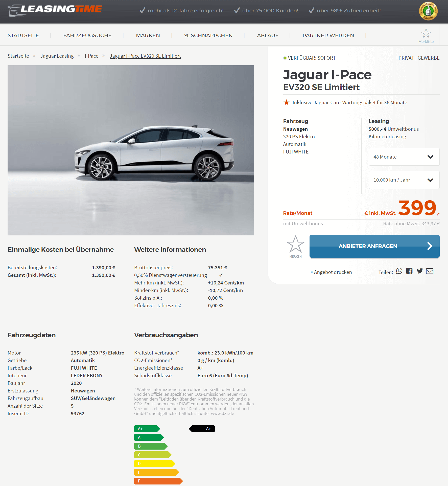Open MARKEN menu item

pos(148,35)
